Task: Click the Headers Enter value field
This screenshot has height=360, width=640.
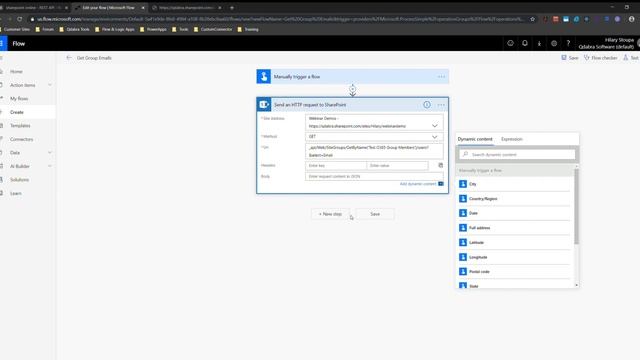Action: (398, 165)
